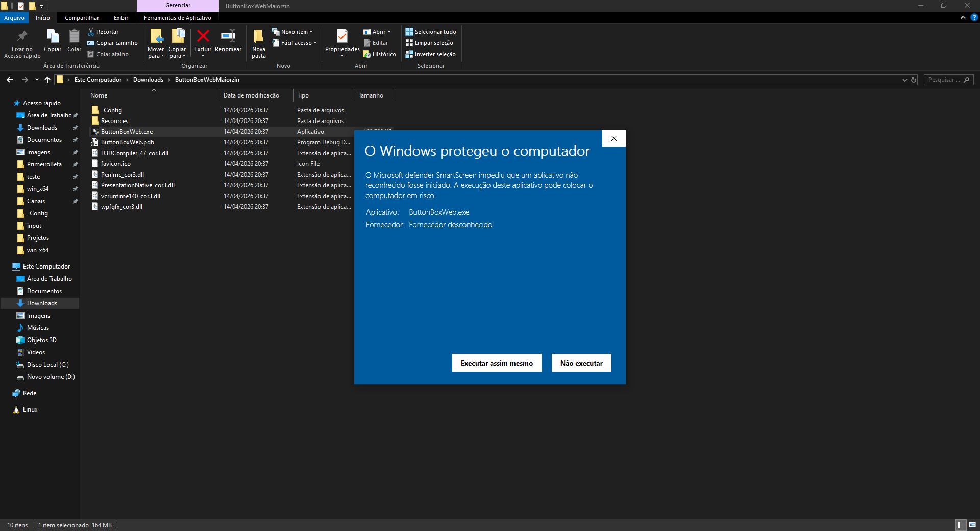Click Executar assim mesmo button
Viewport: 980px width, 531px height.
click(497, 363)
